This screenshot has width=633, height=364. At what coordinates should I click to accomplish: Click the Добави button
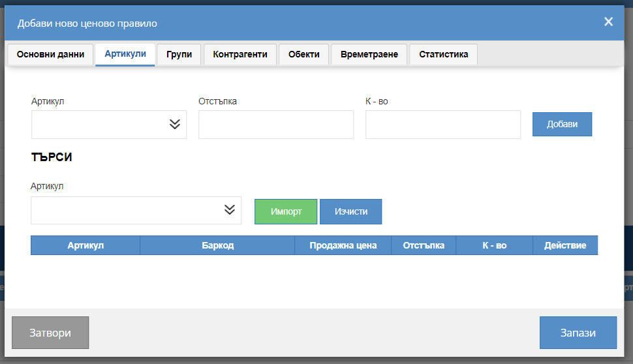click(x=562, y=125)
